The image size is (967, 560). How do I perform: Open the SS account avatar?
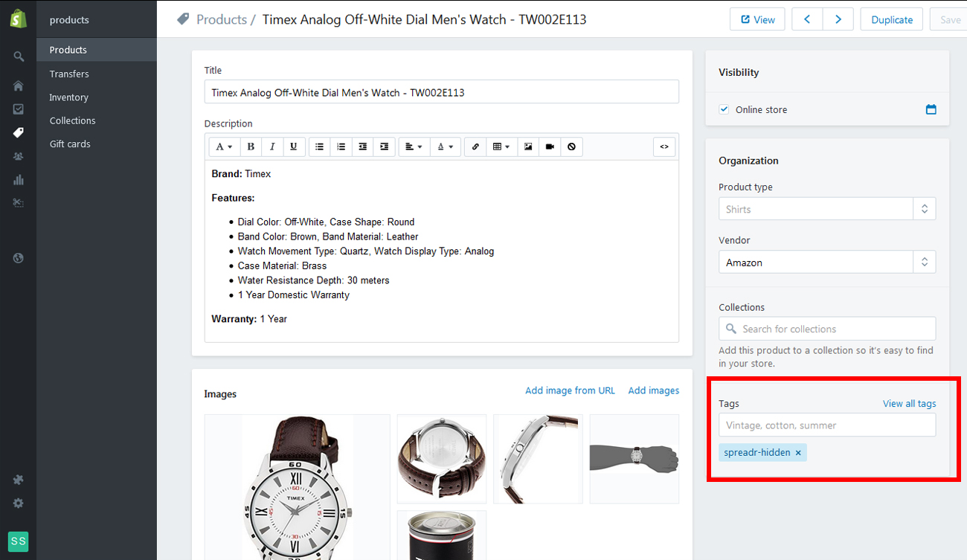(x=19, y=541)
